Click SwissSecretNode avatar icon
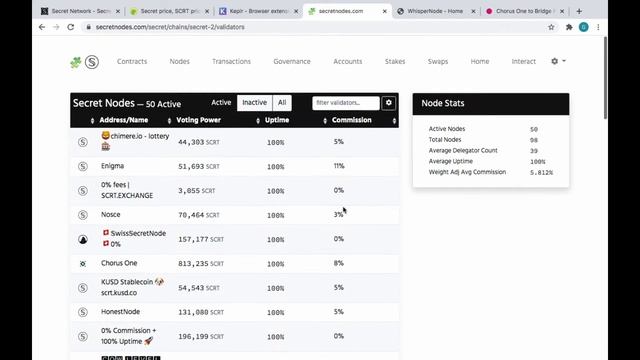This screenshot has height=360, width=640. pyautogui.click(x=83, y=239)
